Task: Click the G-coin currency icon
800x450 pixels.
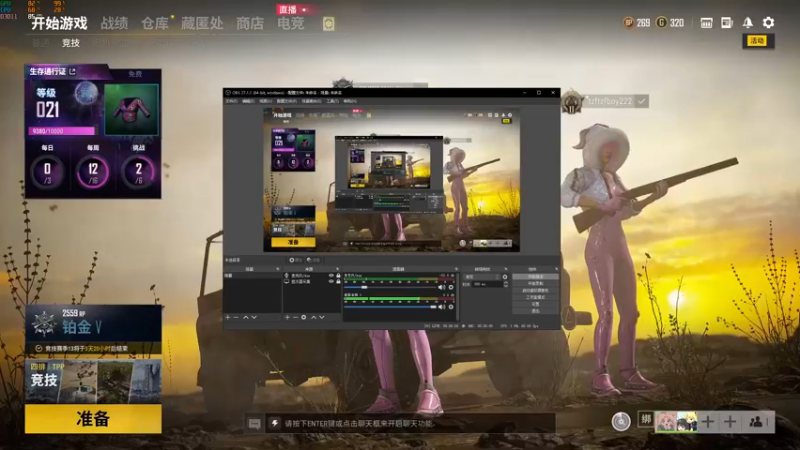Action: pos(662,22)
